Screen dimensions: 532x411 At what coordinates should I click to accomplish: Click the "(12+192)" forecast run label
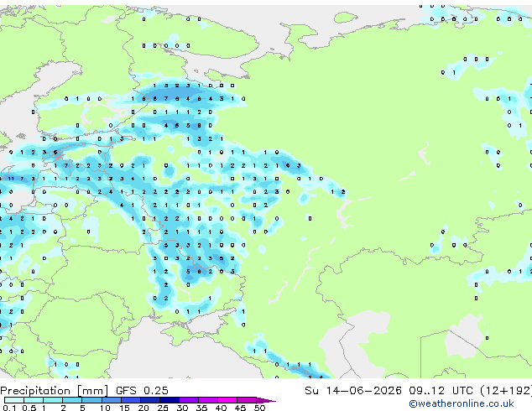506,391
